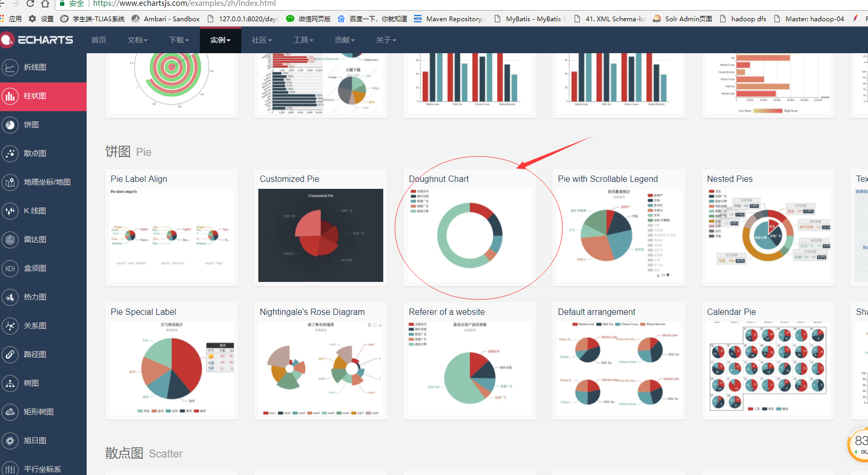Screen dimensions: 868x475
Task: Select 旭日图 in the sidebar
Action: click(35, 441)
